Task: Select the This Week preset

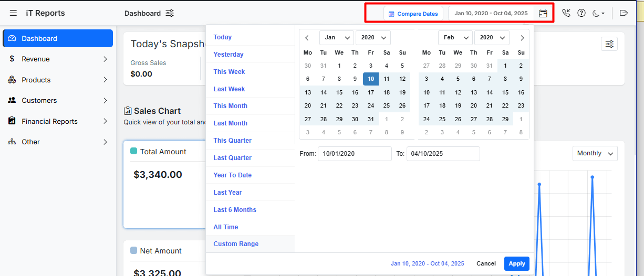Action: click(250, 72)
